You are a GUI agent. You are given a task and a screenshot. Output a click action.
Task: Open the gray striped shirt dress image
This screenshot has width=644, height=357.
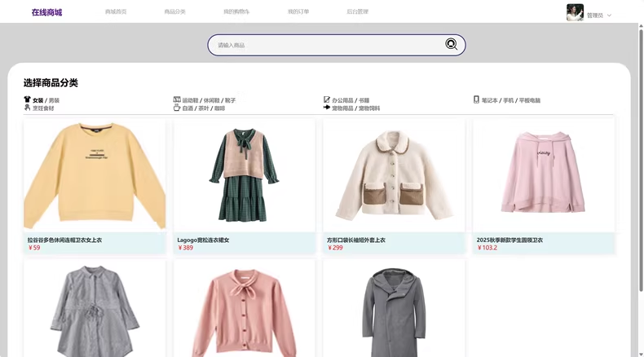95,308
